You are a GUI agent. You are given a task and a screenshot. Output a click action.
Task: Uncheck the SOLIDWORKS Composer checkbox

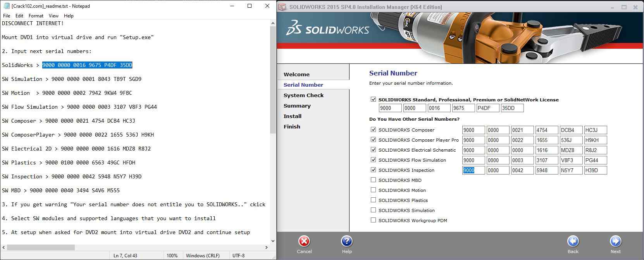(373, 130)
